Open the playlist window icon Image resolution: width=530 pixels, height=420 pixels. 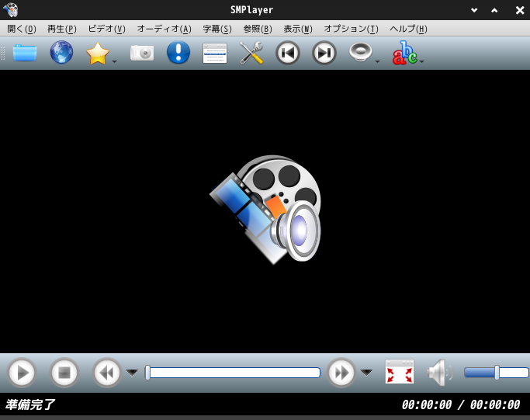(x=215, y=53)
